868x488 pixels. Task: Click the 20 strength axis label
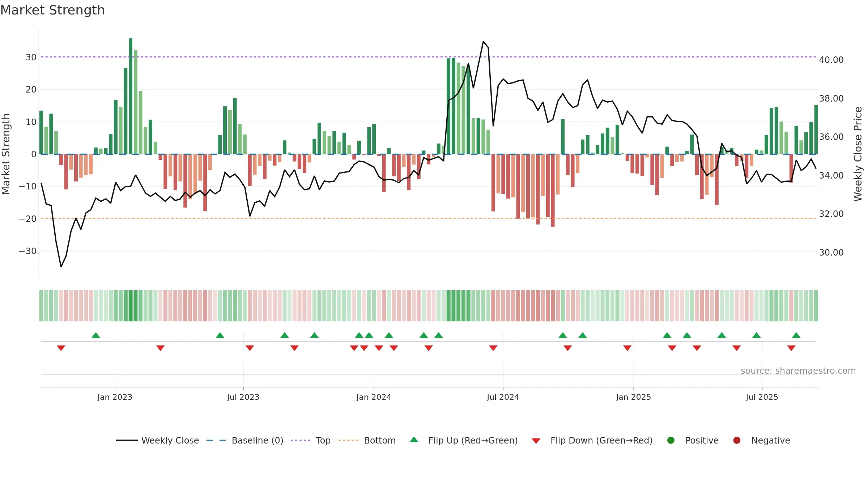click(31, 90)
